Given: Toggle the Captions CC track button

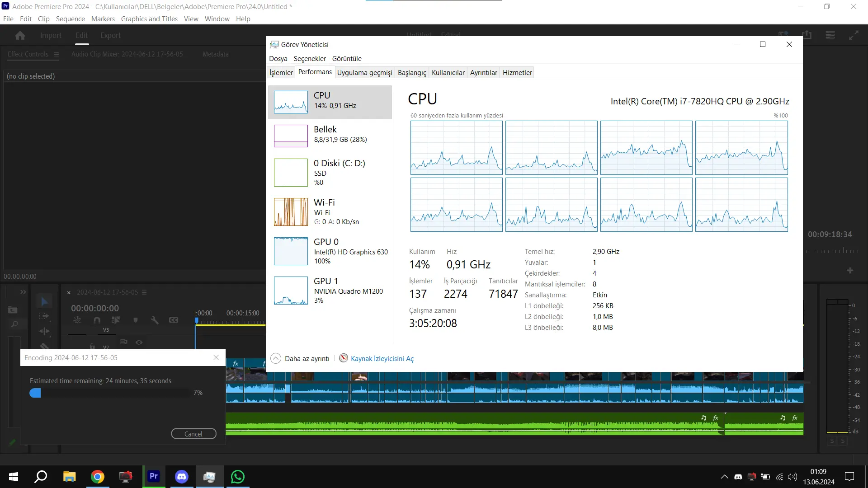Looking at the screenshot, I should (x=174, y=320).
